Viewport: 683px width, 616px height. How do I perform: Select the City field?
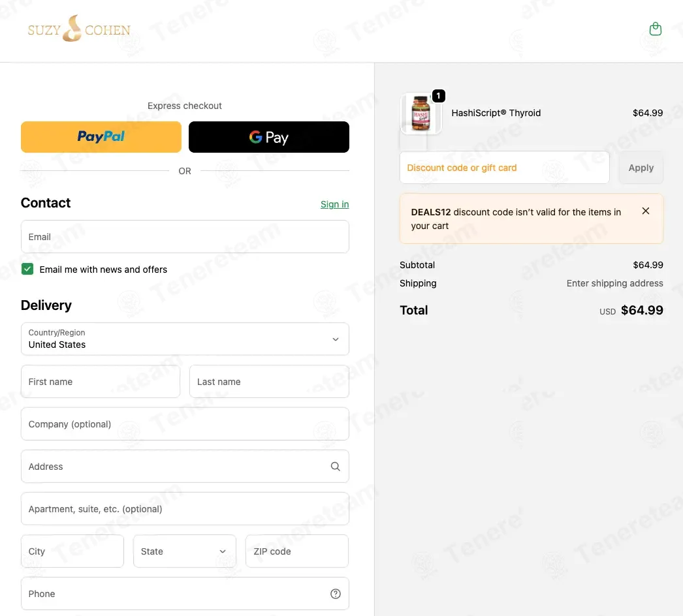(x=72, y=551)
